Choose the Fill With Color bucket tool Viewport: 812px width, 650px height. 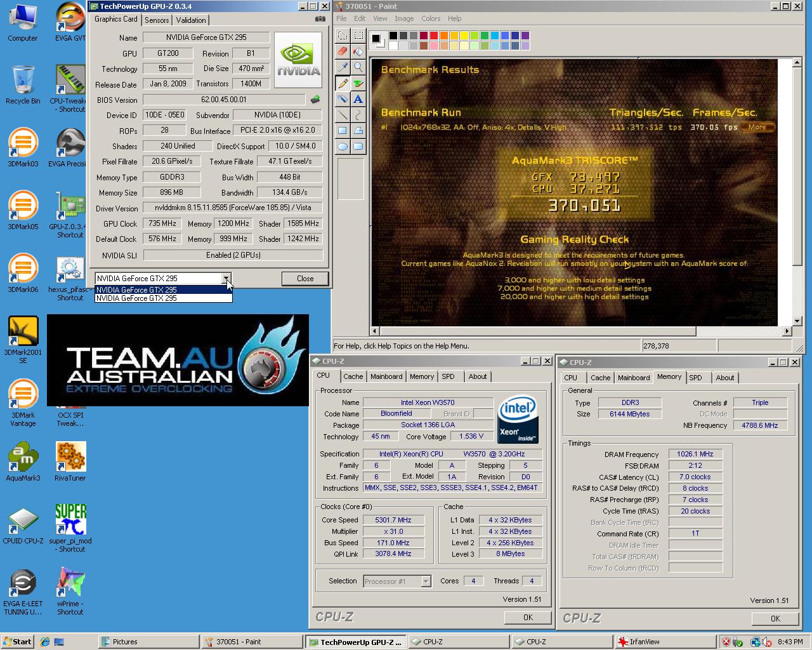coord(358,51)
